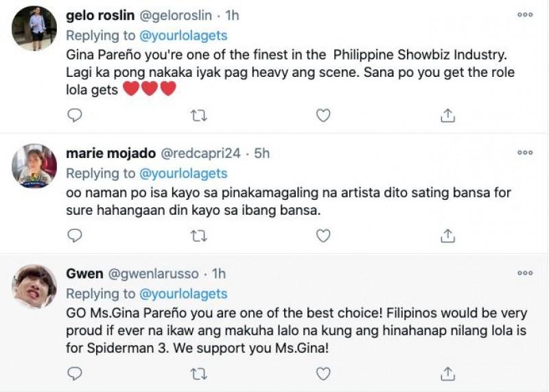Retweet gelo roslin's tweet

pyautogui.click(x=199, y=116)
